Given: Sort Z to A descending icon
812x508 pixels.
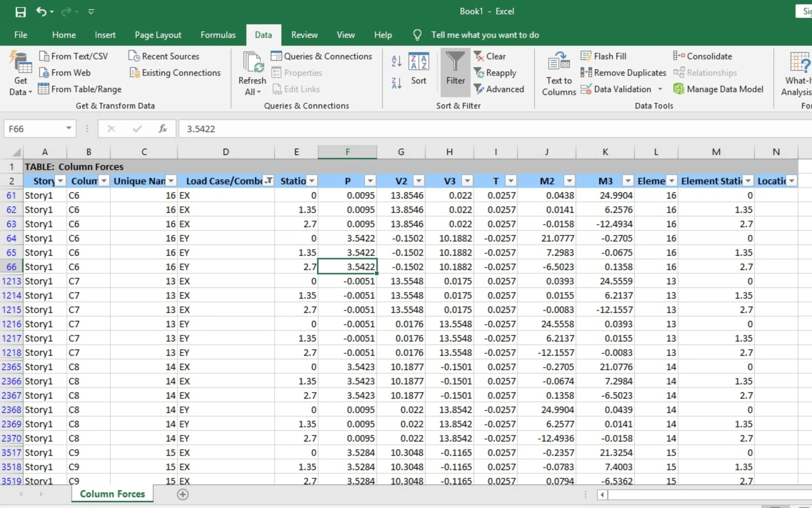Looking at the screenshot, I should tap(396, 82).
